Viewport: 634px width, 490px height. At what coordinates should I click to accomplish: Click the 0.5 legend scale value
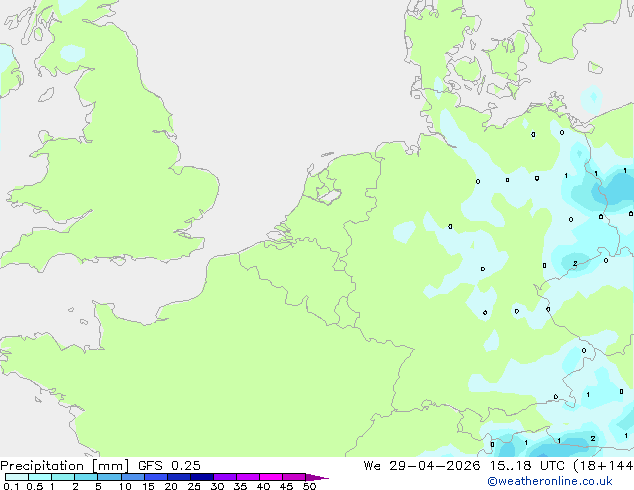tap(34, 486)
